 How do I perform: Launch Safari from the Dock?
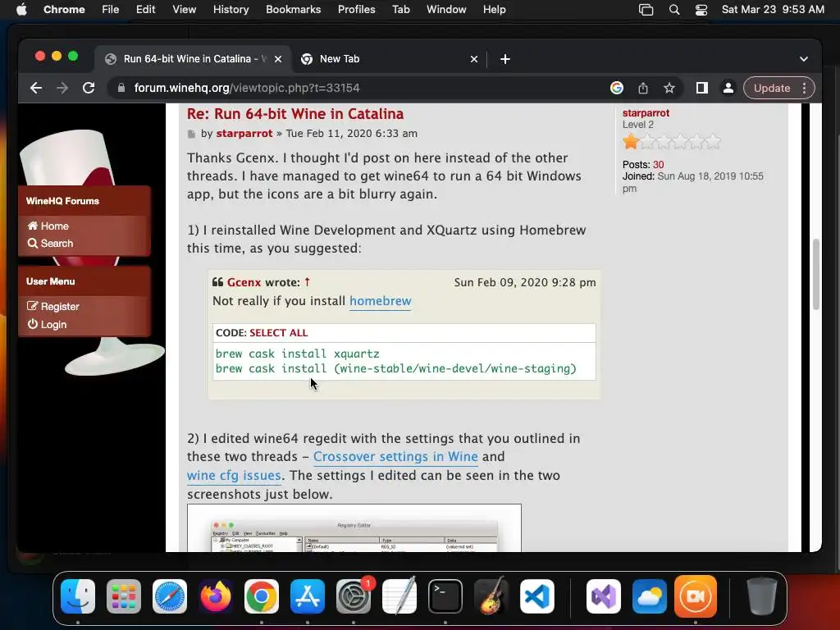point(170,596)
